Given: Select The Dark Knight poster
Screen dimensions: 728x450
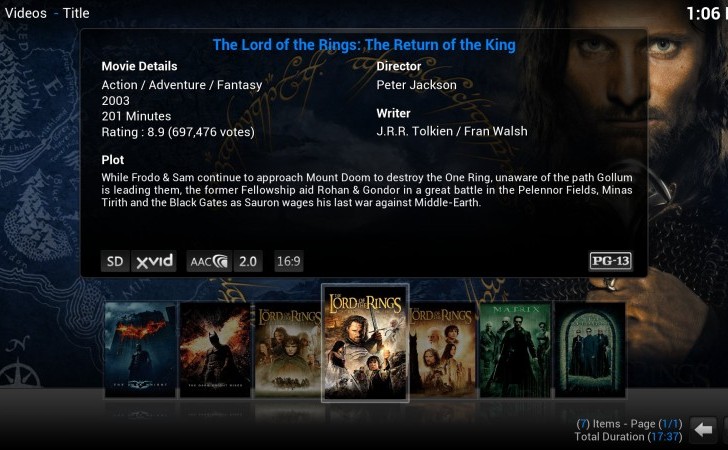Looking at the screenshot, I should coord(140,350).
